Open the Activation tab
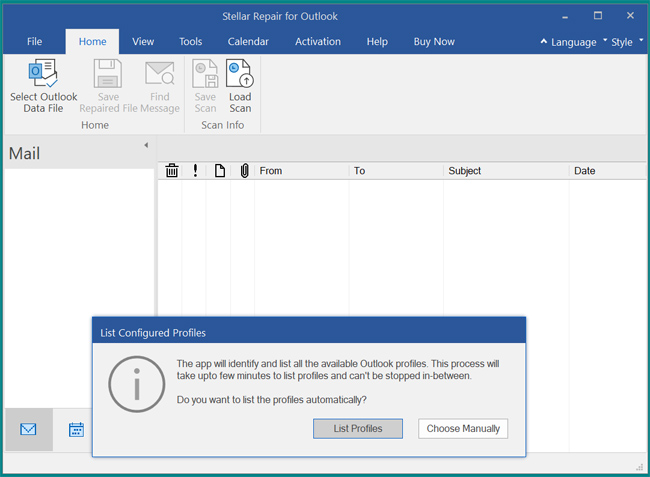650x477 pixels. pos(318,41)
